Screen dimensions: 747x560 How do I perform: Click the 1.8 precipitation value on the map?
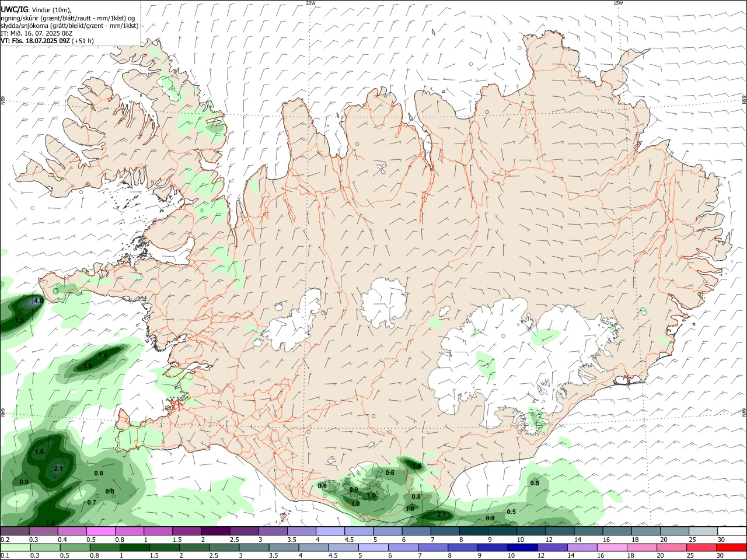pyautogui.click(x=40, y=452)
